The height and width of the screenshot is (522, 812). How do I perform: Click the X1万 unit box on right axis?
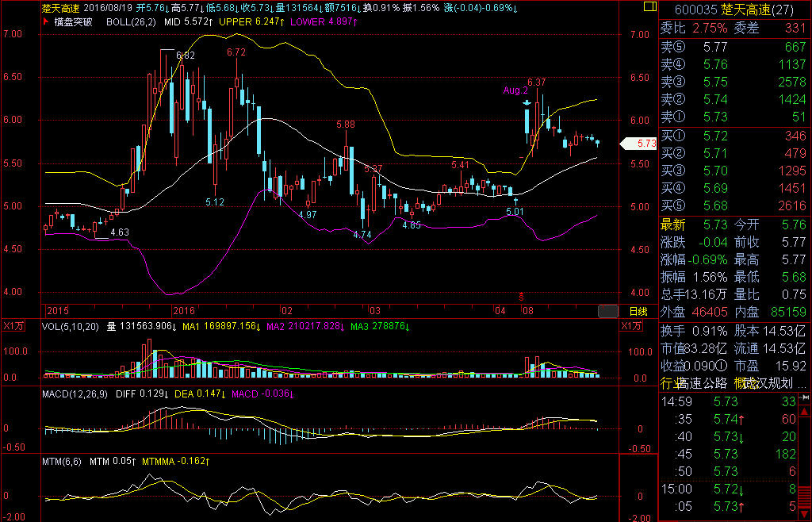(x=631, y=325)
